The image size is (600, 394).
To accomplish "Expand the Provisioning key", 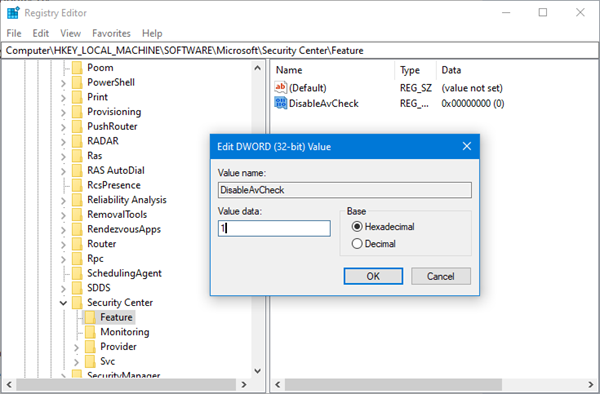I will 64,112.
